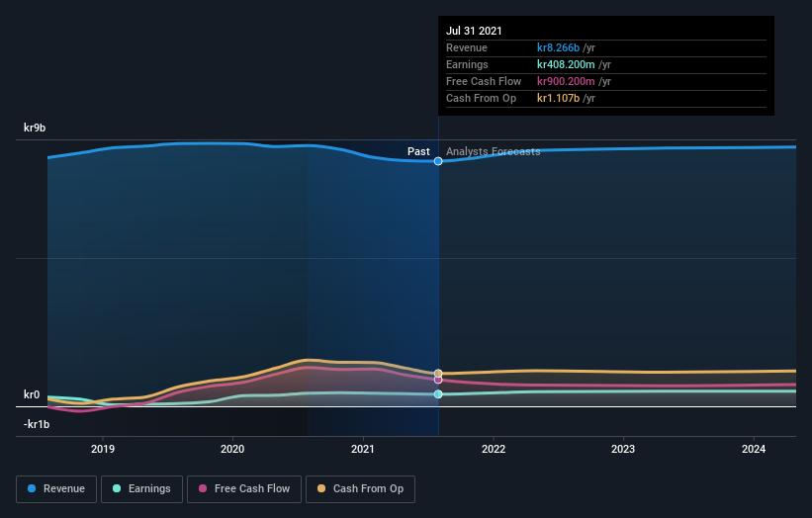Click the kr1.107b cash from op value
The height and width of the screenshot is (518, 812).
pos(558,98)
